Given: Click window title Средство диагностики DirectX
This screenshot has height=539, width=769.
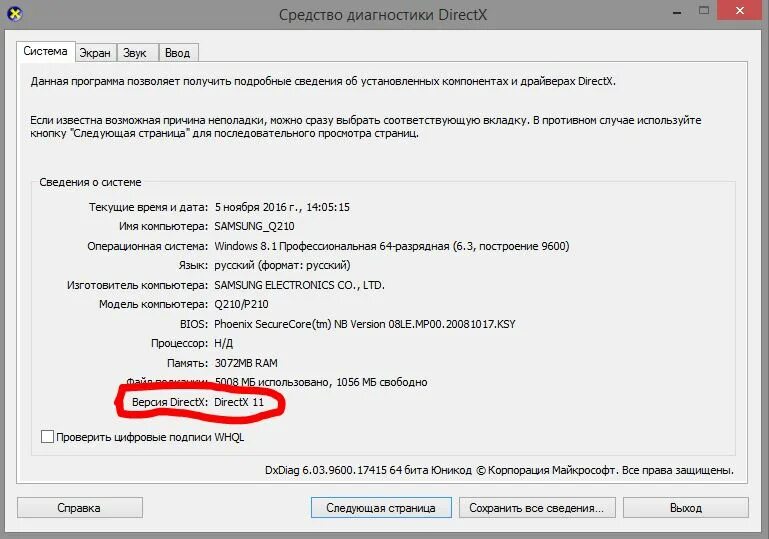Looking at the screenshot, I should click(x=383, y=15).
